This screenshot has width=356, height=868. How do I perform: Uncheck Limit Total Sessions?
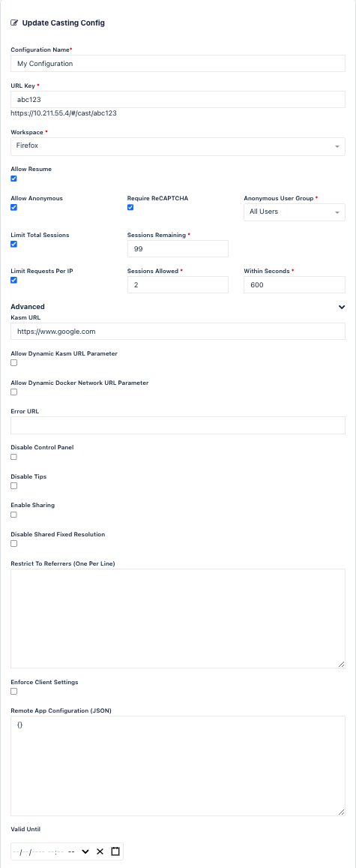click(13, 244)
